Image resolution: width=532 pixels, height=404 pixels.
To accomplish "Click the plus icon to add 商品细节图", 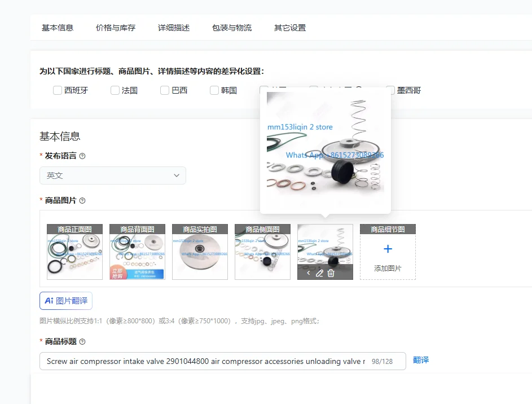I will tap(388, 249).
